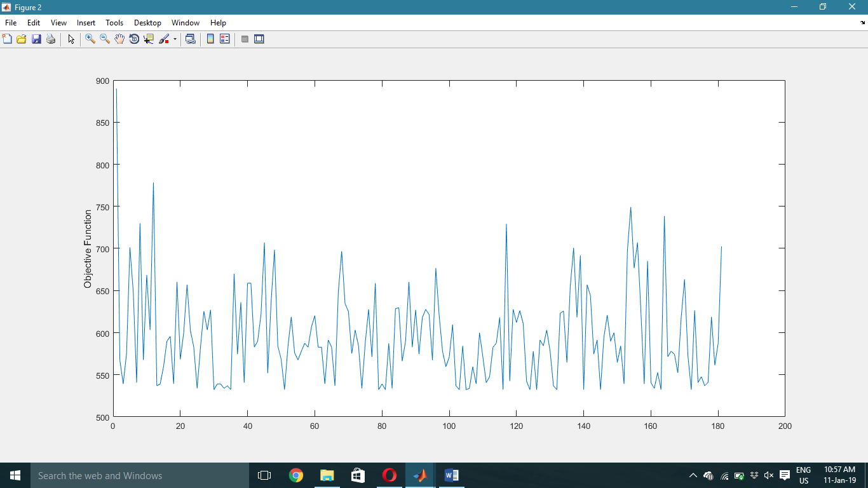Open the Desktop menu

147,22
